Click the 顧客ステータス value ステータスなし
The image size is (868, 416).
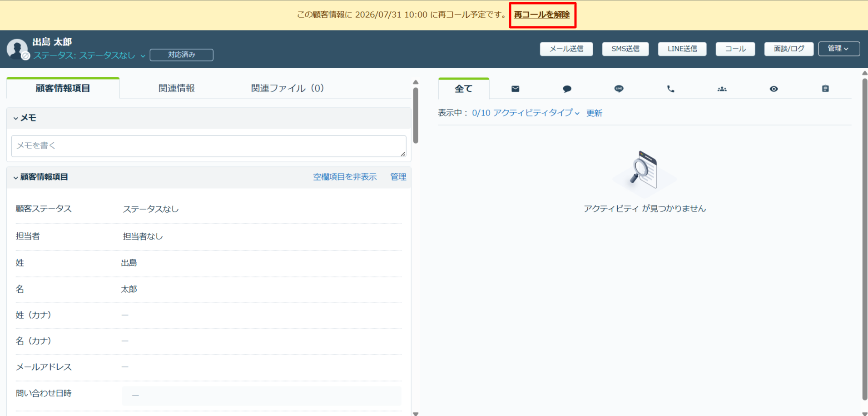[x=151, y=209]
